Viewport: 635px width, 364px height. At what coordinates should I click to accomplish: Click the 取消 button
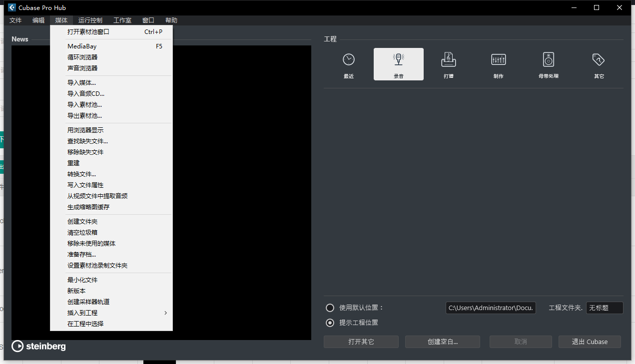521,342
